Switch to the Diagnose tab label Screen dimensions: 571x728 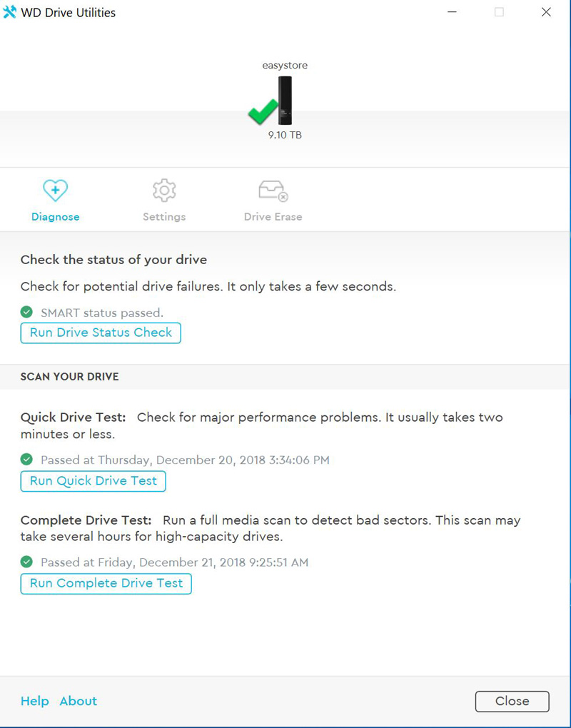55,217
